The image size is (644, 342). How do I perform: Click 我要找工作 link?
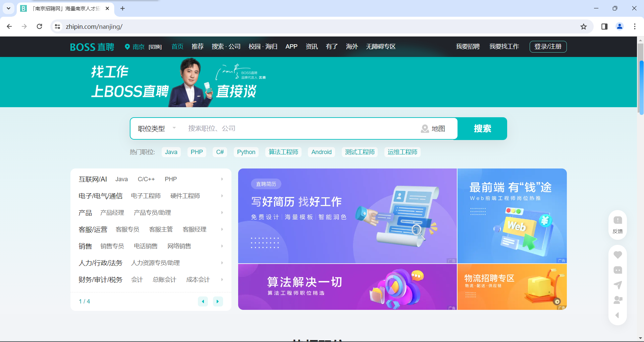tap(504, 47)
